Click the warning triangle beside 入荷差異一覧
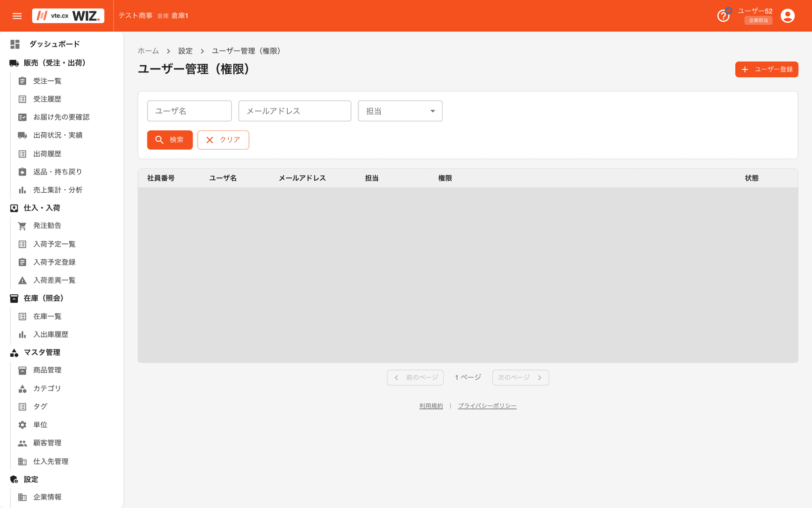This screenshot has width=812, height=508. coord(22,281)
